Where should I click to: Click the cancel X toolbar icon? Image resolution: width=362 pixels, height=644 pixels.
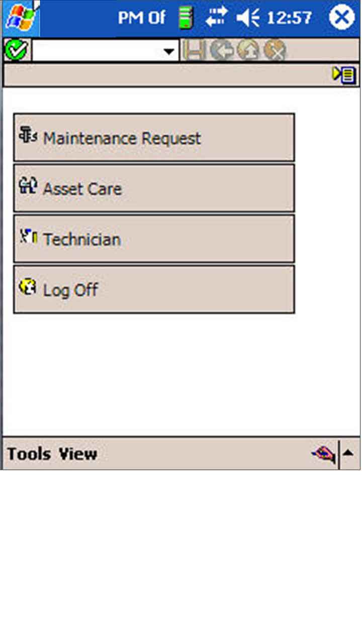point(275,50)
